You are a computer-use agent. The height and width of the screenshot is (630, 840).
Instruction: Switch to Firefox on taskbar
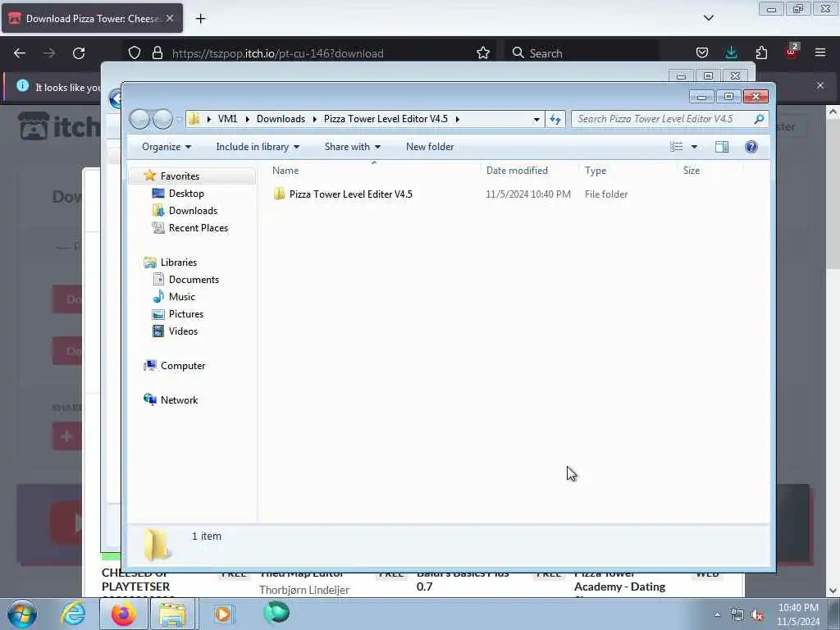(123, 614)
